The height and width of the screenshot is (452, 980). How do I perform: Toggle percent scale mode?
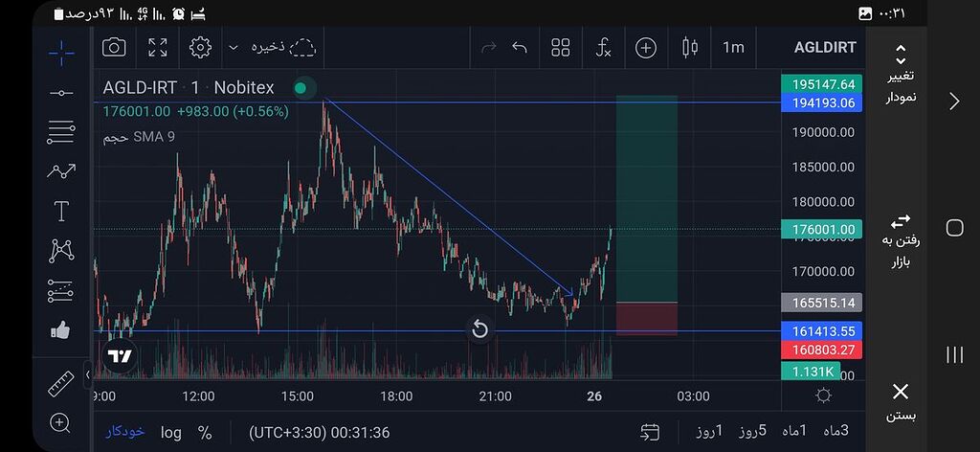click(205, 432)
